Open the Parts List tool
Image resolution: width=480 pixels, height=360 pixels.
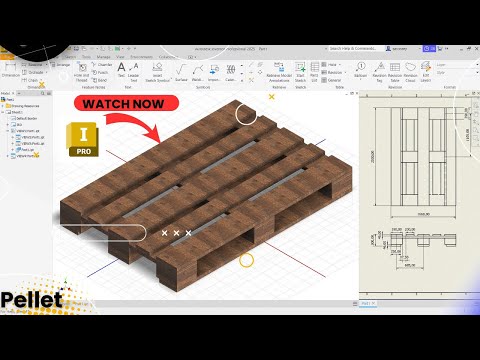(x=314, y=72)
